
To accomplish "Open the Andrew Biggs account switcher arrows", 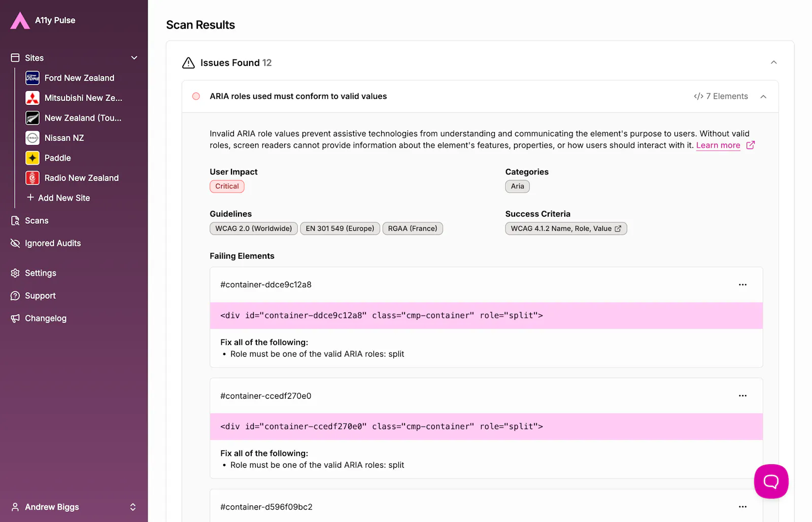I will point(133,507).
